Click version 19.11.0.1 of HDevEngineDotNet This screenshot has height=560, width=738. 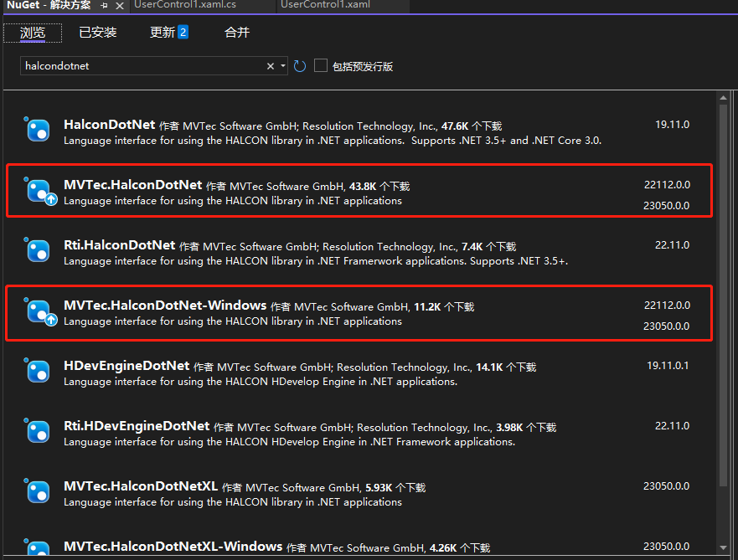(x=668, y=365)
